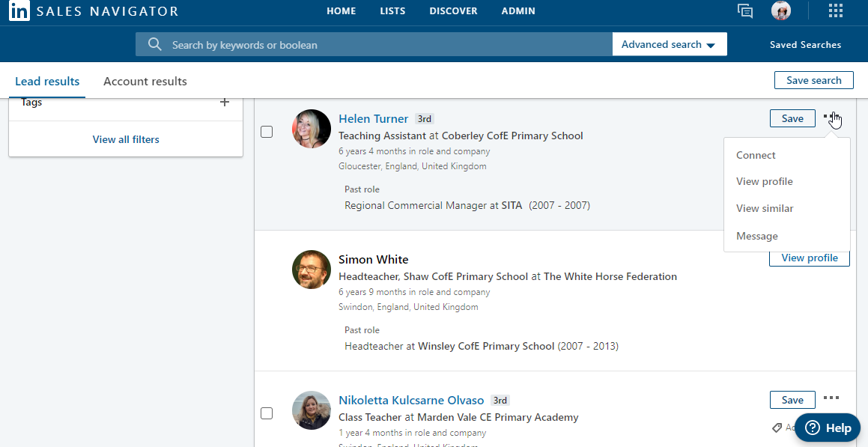Open the user profile avatar menu
868x447 pixels.
point(781,11)
